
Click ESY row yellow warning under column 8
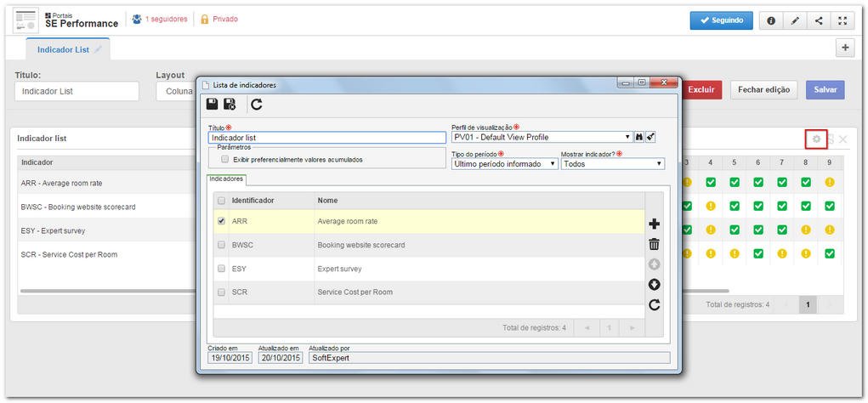pyautogui.click(x=805, y=230)
